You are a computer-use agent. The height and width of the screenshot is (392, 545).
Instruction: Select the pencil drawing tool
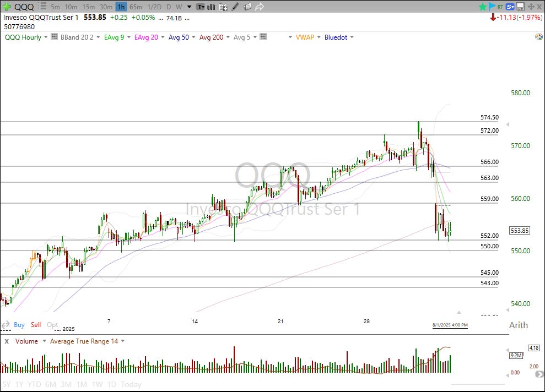[x=235, y=7]
